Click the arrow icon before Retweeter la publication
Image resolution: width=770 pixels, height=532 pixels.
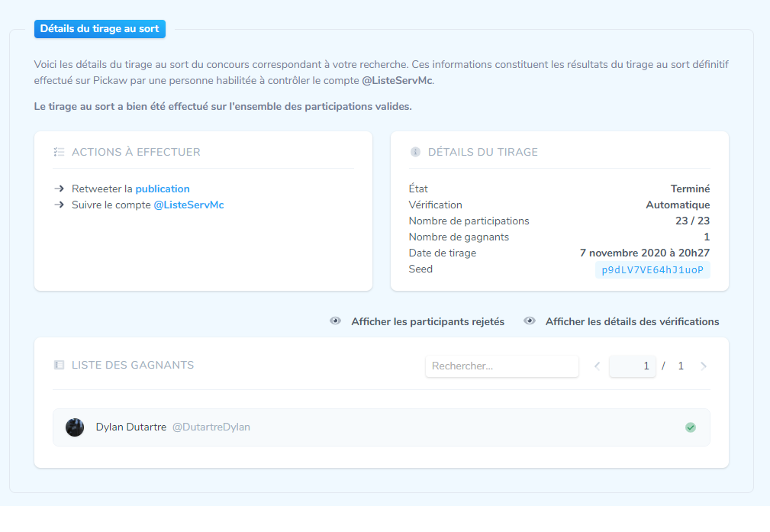coord(59,189)
